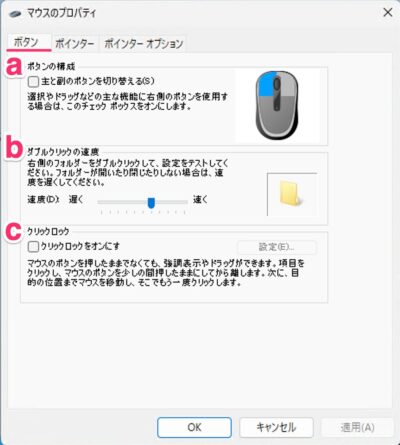The image size is (400, 445).
Task: Click slider track near 速く end
Action: pyautogui.click(x=182, y=202)
